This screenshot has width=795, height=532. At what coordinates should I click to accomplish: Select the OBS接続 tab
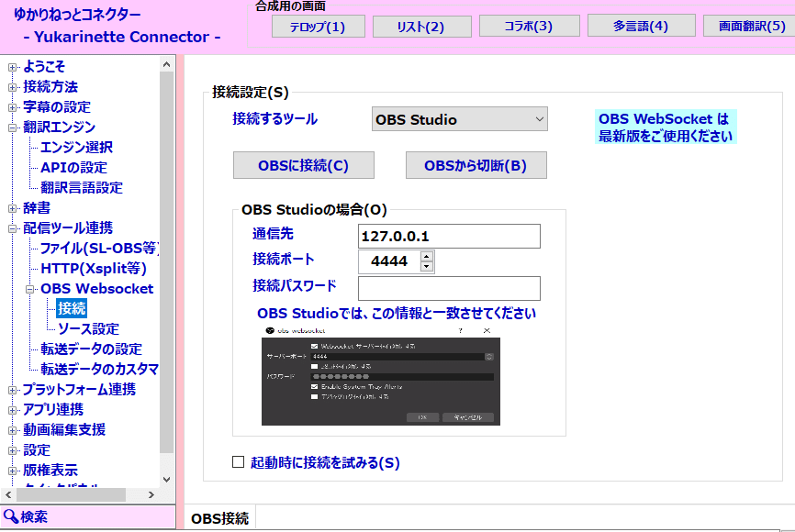[x=219, y=518]
